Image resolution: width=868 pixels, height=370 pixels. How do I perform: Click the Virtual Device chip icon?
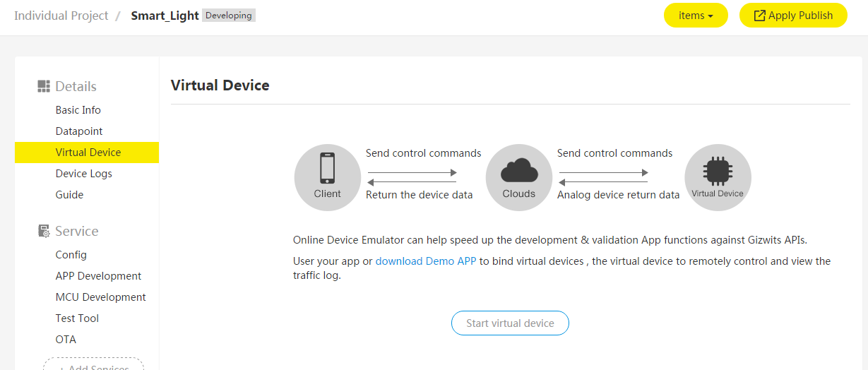[718, 170]
